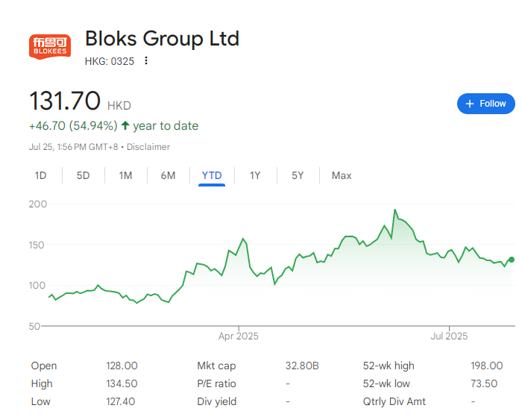Select the 1M time range
This screenshot has height=420, width=522.
tap(125, 175)
